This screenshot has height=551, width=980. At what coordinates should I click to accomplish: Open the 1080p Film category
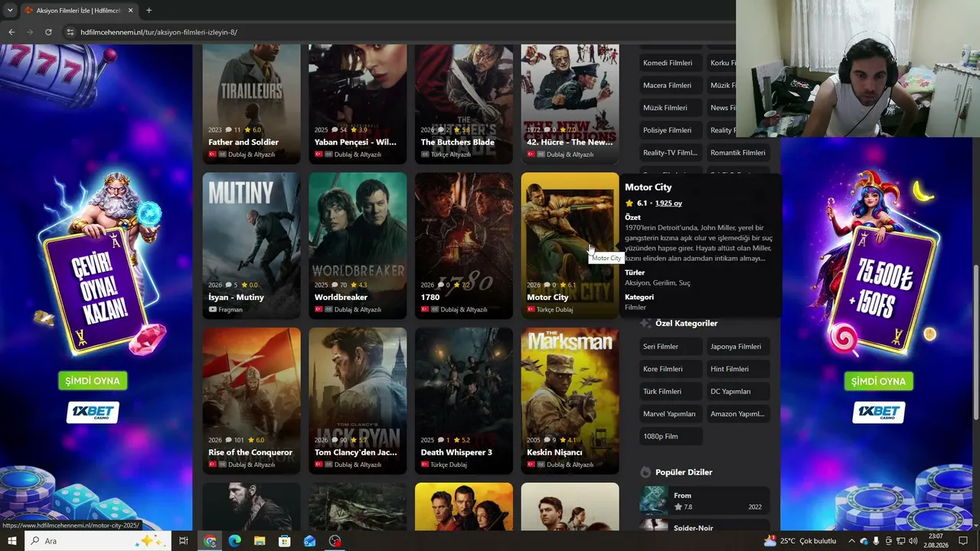[x=671, y=436]
